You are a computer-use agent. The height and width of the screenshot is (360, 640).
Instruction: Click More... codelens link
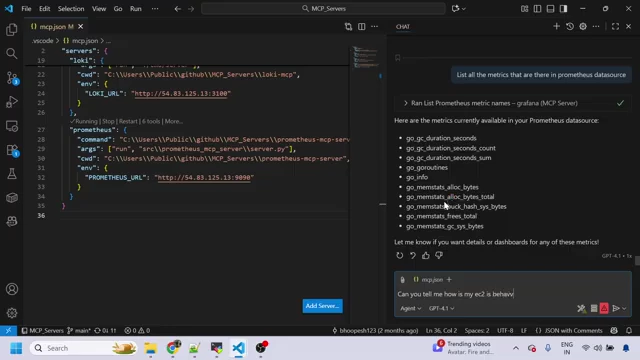pos(173,121)
